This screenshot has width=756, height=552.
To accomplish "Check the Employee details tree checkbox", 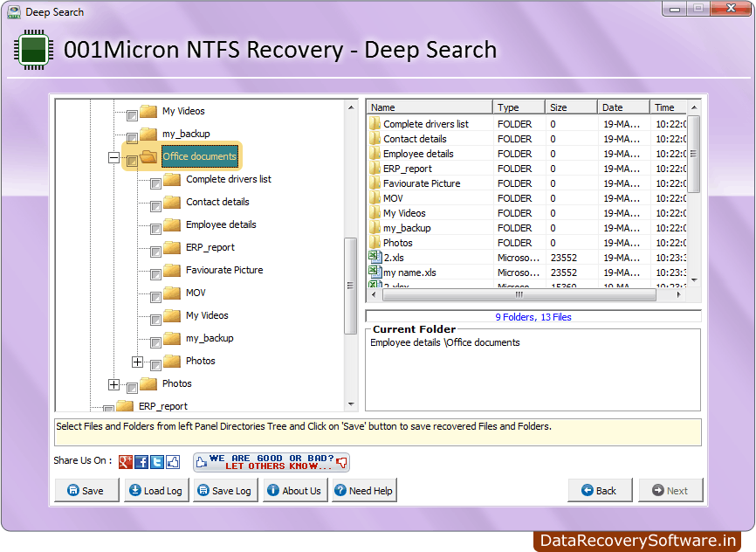I will [155, 229].
